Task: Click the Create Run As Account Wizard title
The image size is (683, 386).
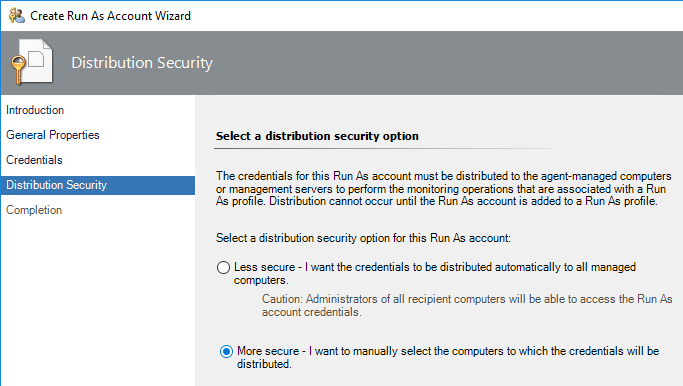Action: pyautogui.click(x=110, y=16)
